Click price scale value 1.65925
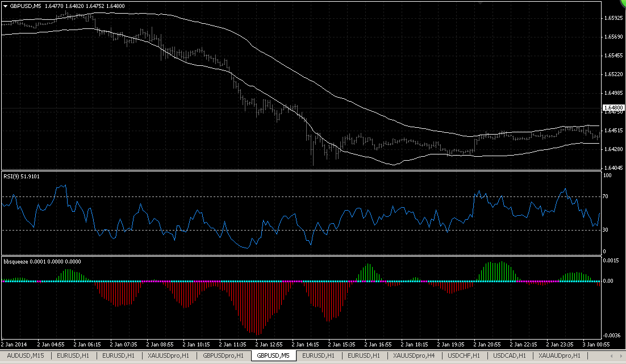Viewport: 626px width, 364px height. (614, 18)
